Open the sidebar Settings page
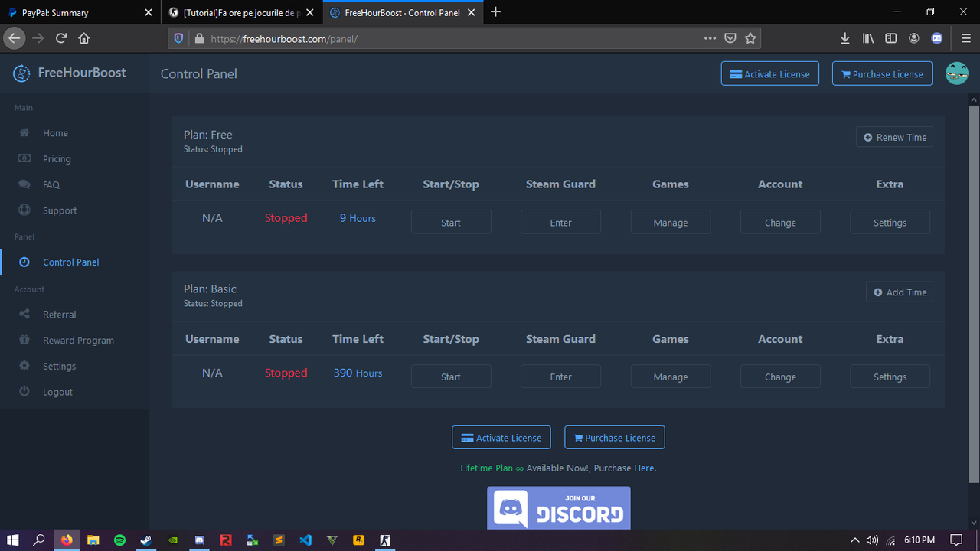The width and height of the screenshot is (980, 551). [60, 367]
